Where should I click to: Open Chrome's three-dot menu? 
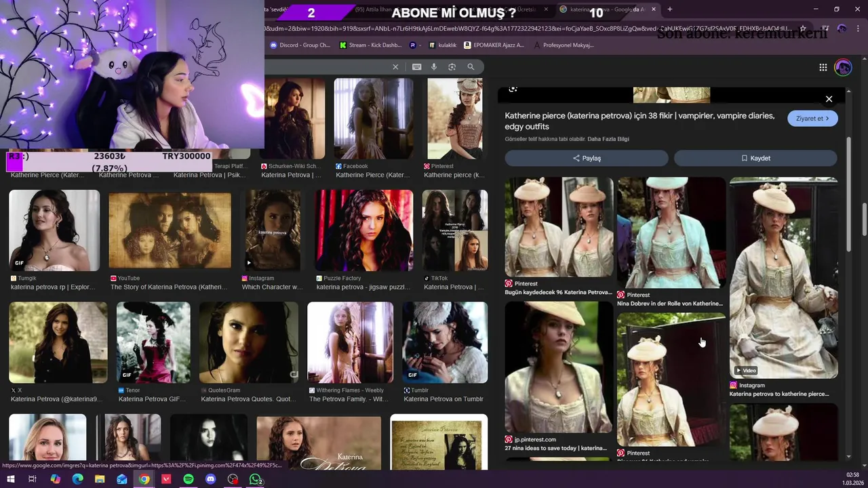click(x=859, y=28)
